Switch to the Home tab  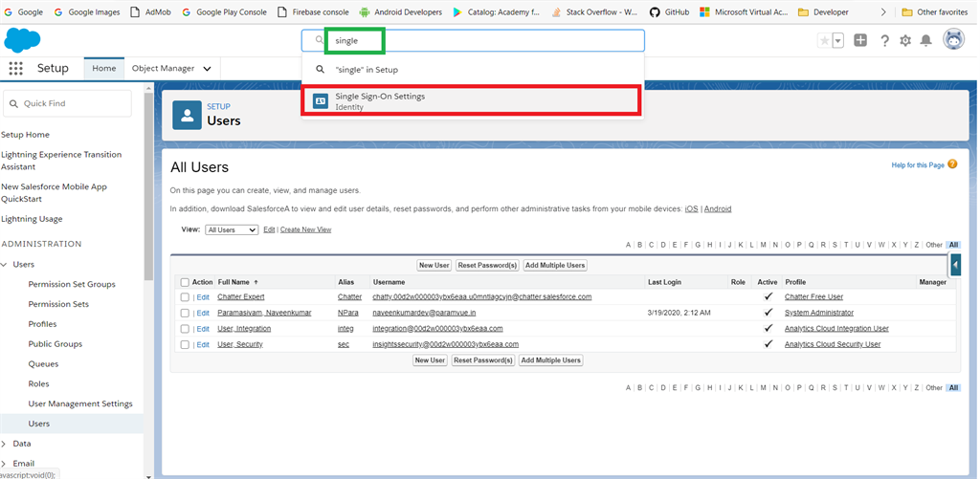coord(103,68)
